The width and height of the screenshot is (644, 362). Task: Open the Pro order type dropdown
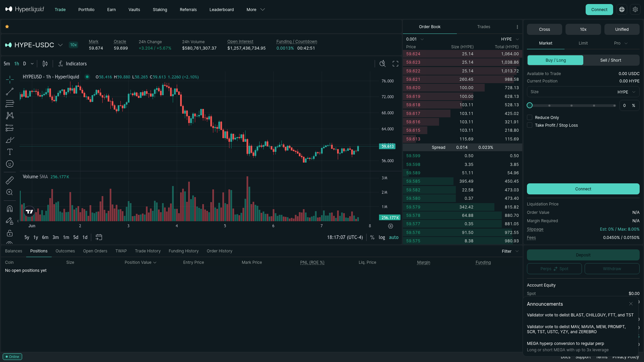click(621, 43)
